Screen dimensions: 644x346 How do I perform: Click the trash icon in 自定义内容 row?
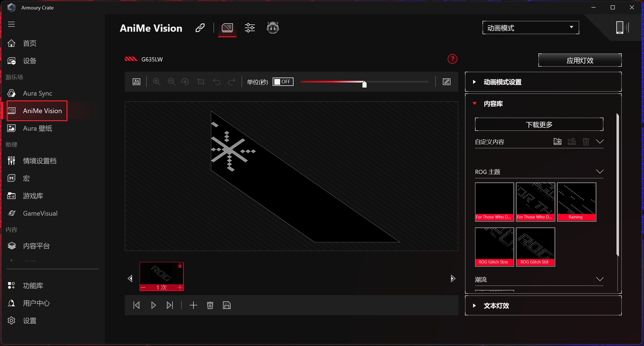click(586, 141)
